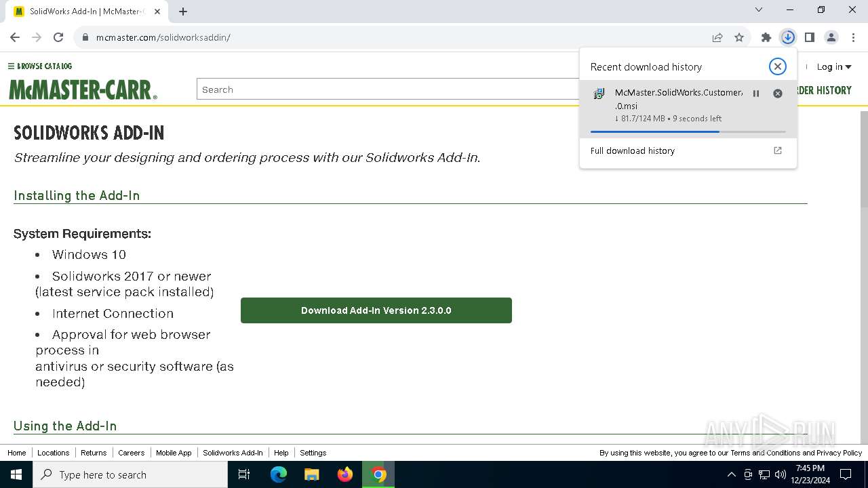Click the share this page icon
868x488 pixels.
coord(717,37)
